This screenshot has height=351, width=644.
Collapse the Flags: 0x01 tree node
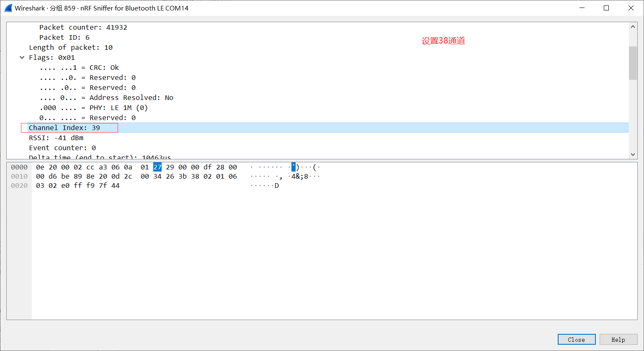(x=22, y=57)
